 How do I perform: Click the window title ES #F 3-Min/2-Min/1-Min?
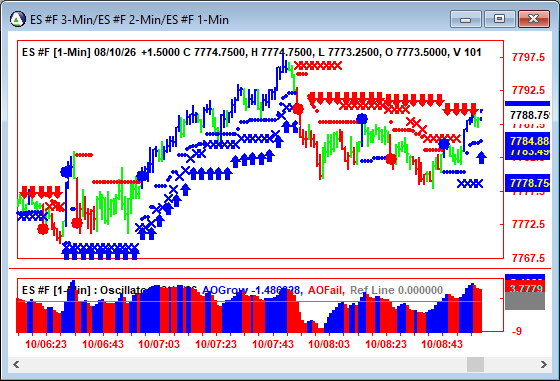(129, 20)
